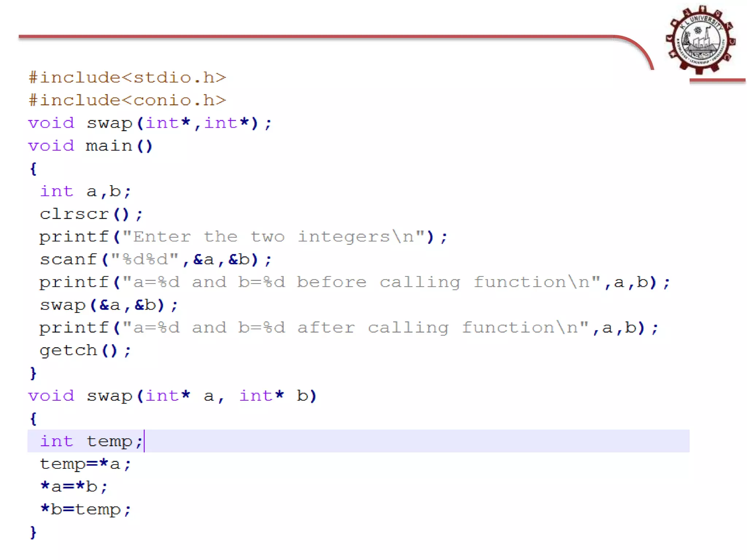Click the 'clrscr();' statement
747x560 pixels.
pos(91,214)
